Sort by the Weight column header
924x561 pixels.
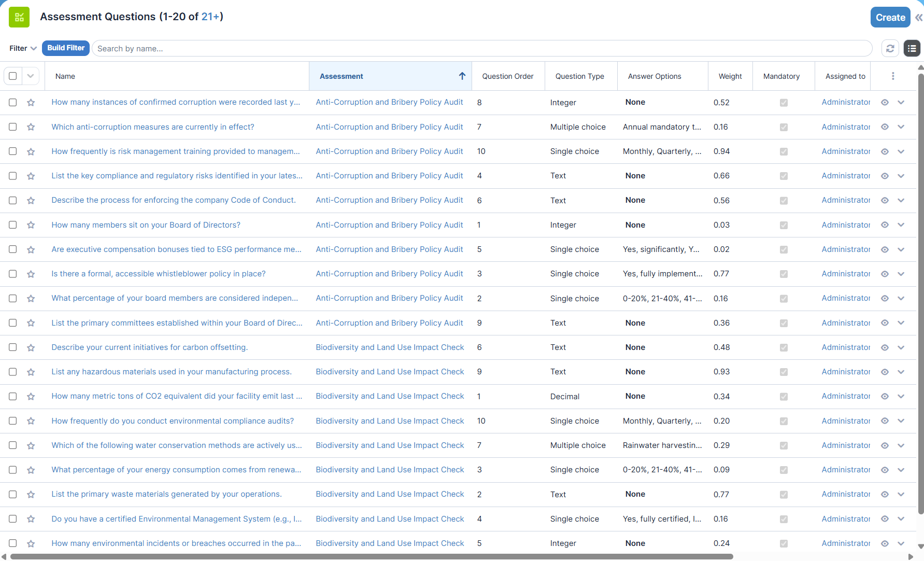point(730,76)
